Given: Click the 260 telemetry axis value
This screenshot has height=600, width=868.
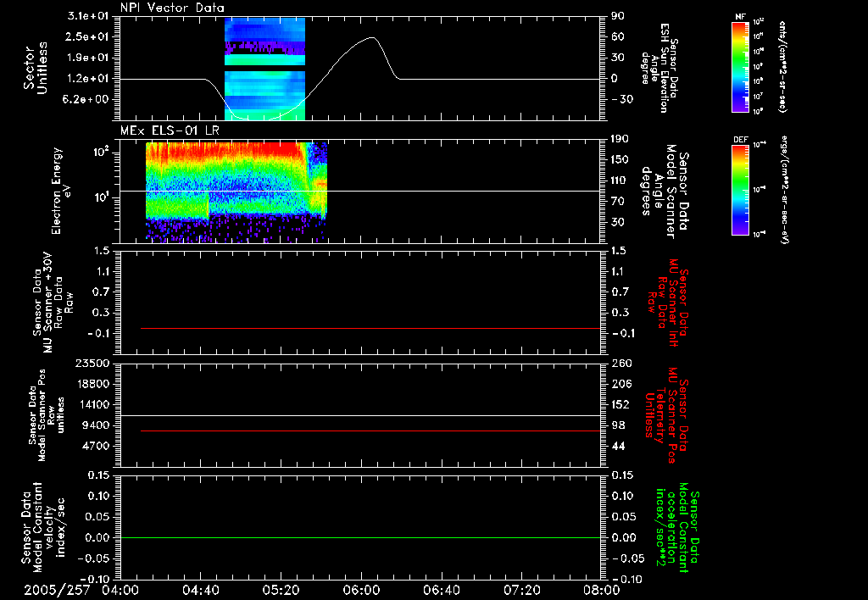Looking at the screenshot, I should point(621,363).
